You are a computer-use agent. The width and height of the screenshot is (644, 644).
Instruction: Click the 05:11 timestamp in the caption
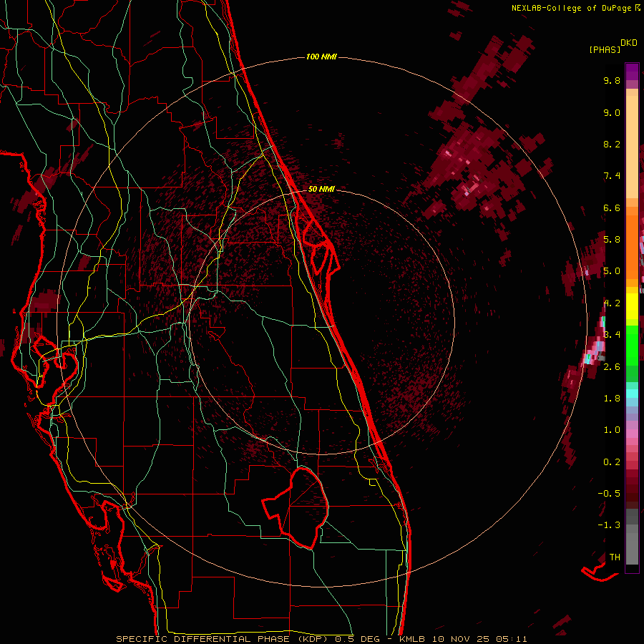click(512, 639)
